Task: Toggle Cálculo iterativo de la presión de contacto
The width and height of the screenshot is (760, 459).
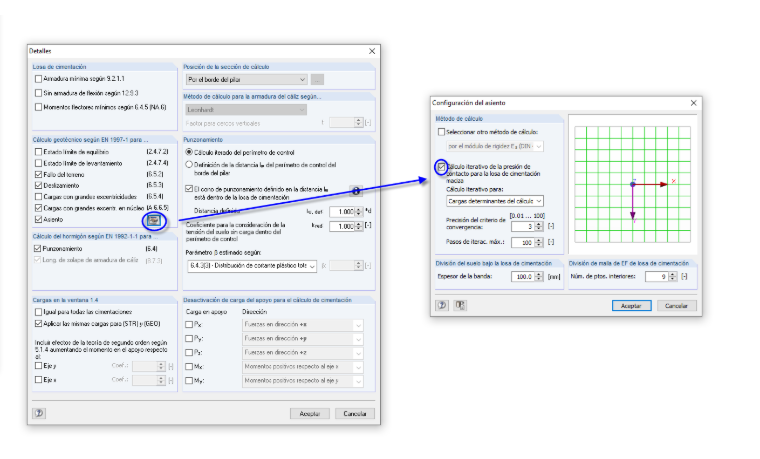Action: click(x=441, y=167)
